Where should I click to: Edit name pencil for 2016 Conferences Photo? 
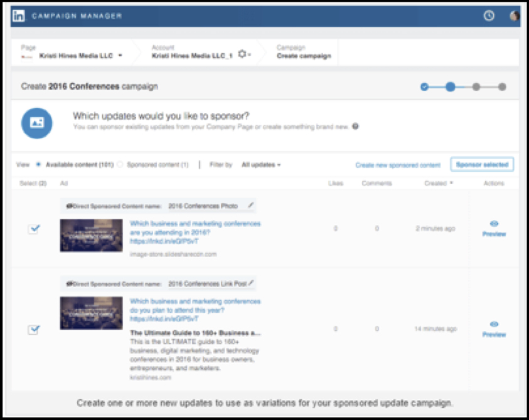coord(250,205)
